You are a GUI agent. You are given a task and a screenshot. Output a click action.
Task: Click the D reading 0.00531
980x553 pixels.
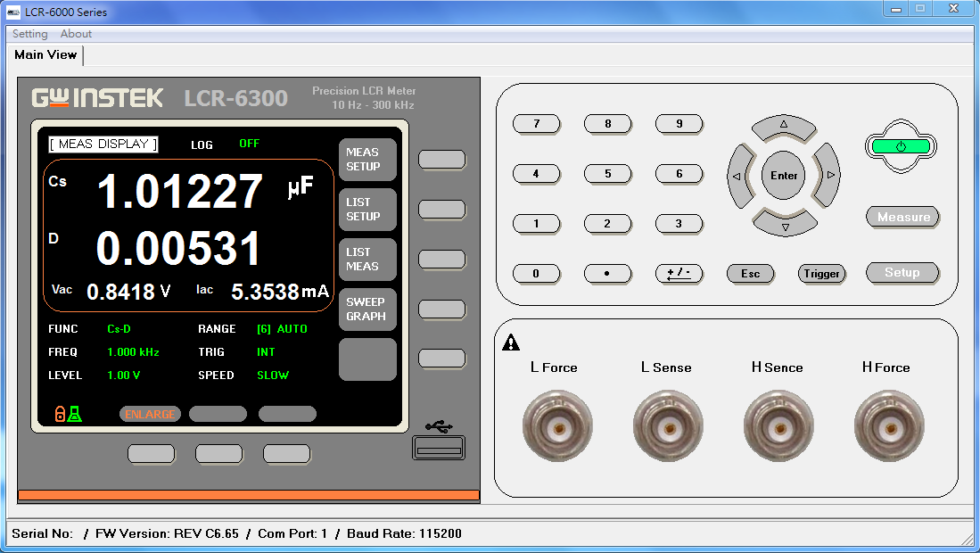(178, 248)
